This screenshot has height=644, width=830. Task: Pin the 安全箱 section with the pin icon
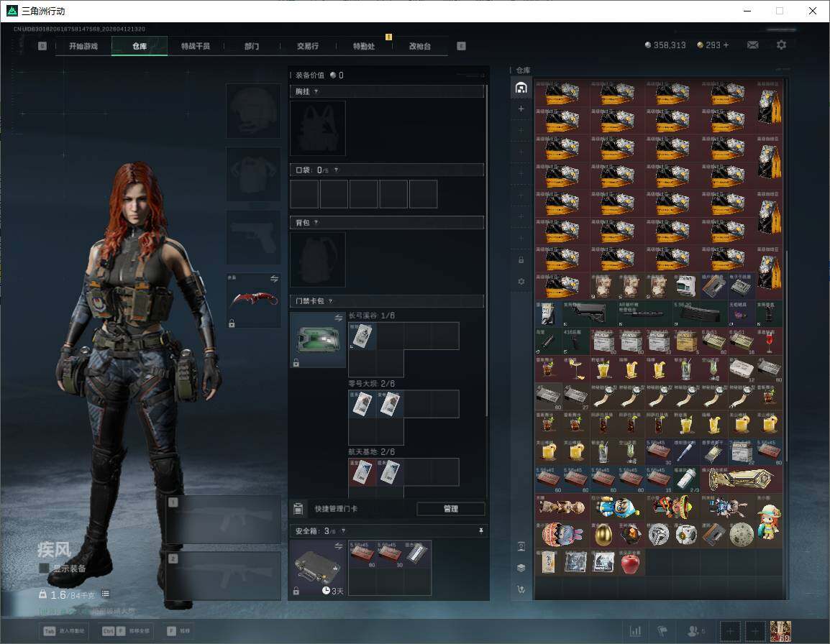[480, 530]
